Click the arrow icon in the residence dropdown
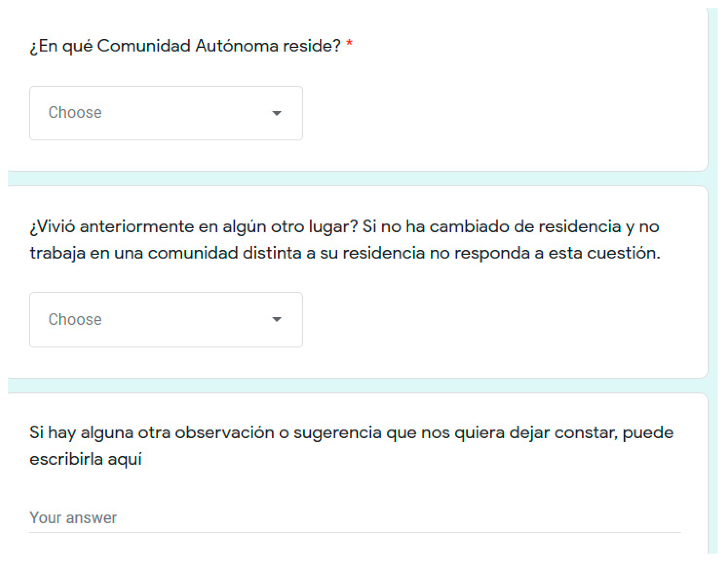 [276, 113]
